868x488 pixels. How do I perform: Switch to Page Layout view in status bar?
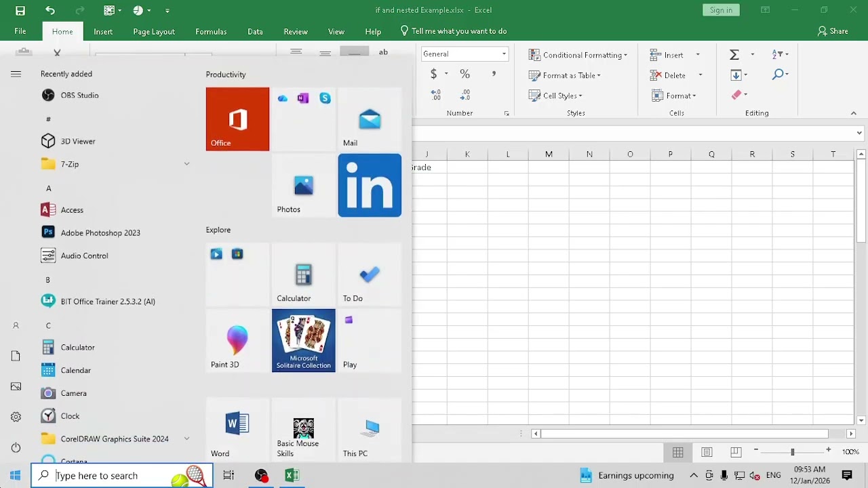(707, 452)
